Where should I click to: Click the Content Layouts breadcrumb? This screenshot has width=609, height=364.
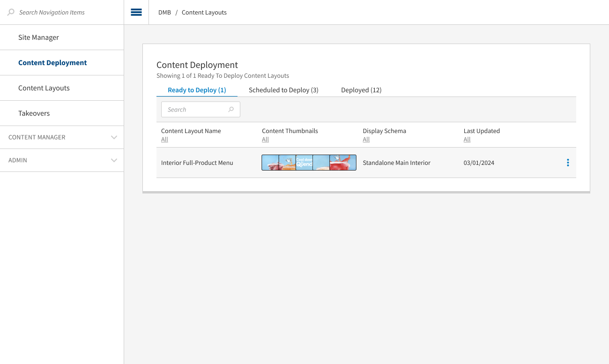click(x=204, y=13)
